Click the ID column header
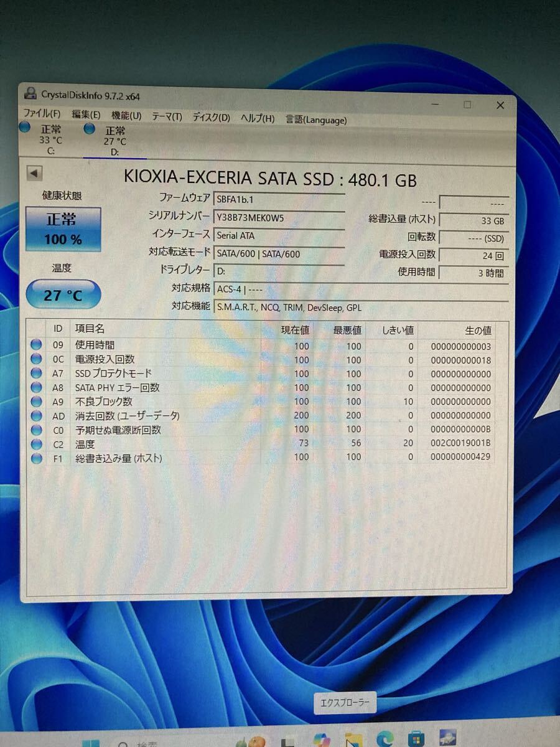 tap(58, 329)
